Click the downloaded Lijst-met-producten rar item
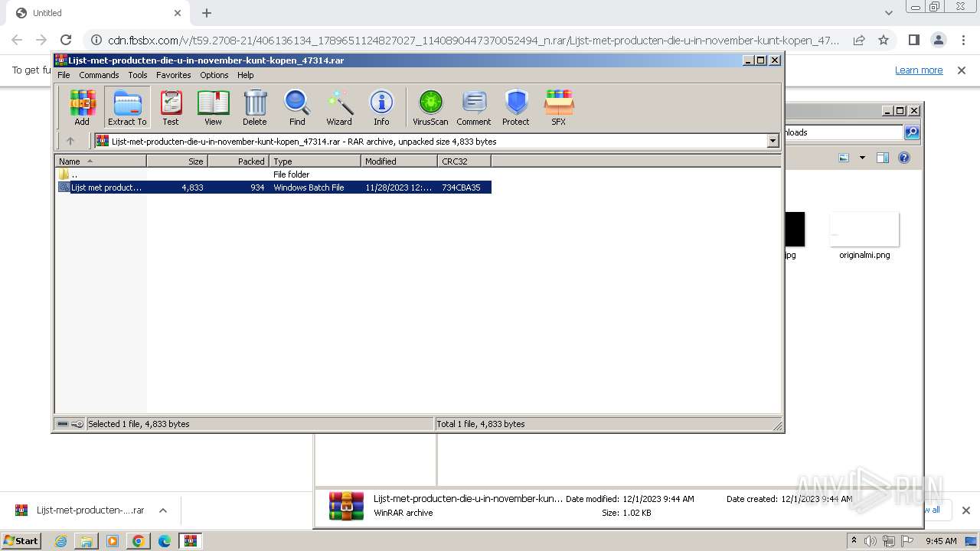Image resolution: width=980 pixels, height=551 pixels. (x=80, y=510)
